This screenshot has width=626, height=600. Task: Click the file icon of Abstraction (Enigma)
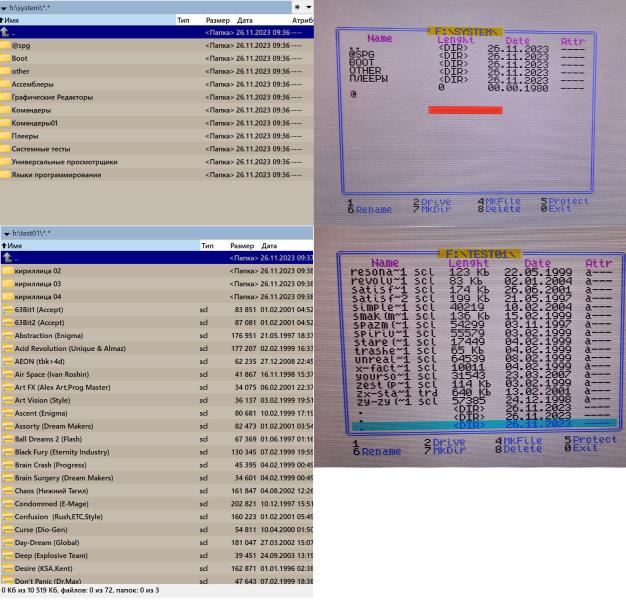pyautogui.click(x=7, y=335)
